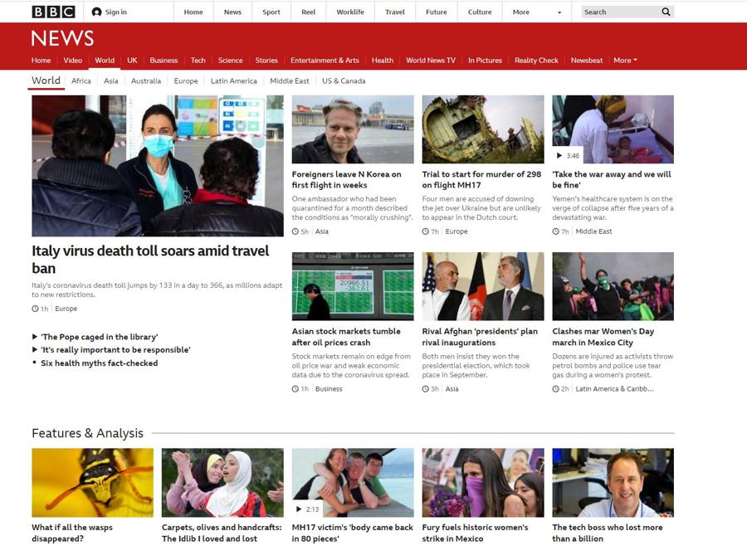Click the wasp image in Features
Viewport: 747px width, 560px height.
(x=92, y=482)
